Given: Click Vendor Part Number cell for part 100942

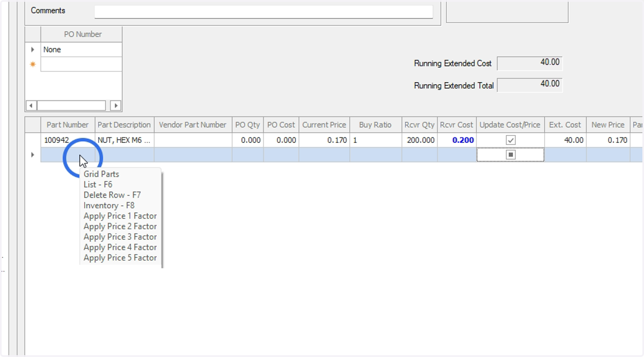Looking at the screenshot, I should point(193,140).
